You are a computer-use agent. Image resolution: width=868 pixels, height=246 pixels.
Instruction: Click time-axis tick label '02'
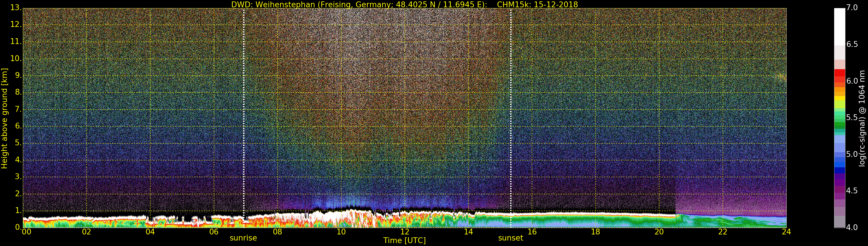(87, 232)
